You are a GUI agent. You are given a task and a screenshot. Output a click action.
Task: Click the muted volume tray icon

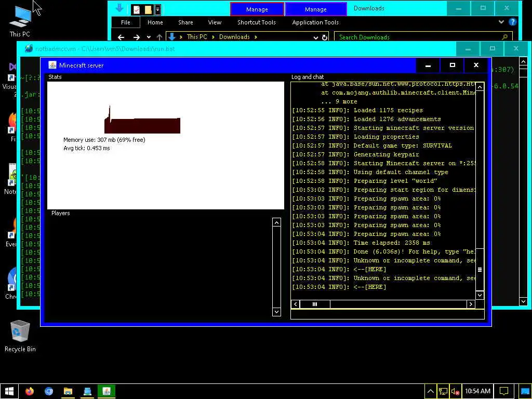point(455,391)
